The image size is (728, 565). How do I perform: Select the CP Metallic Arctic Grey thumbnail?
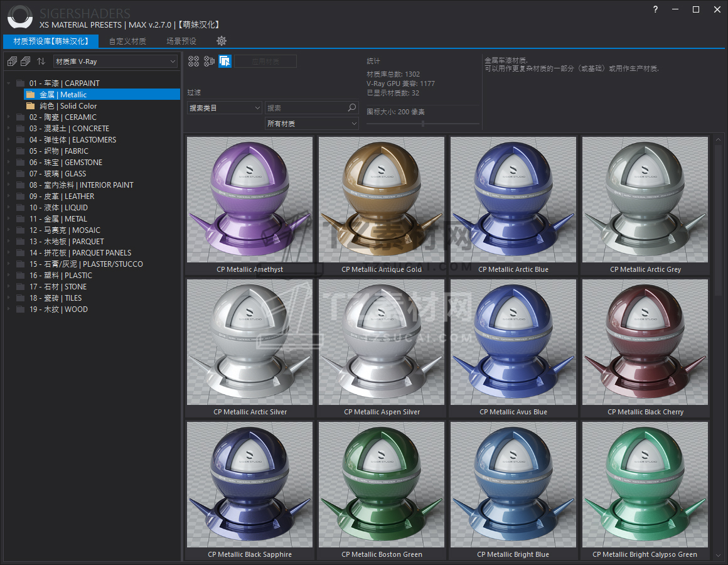pos(645,200)
